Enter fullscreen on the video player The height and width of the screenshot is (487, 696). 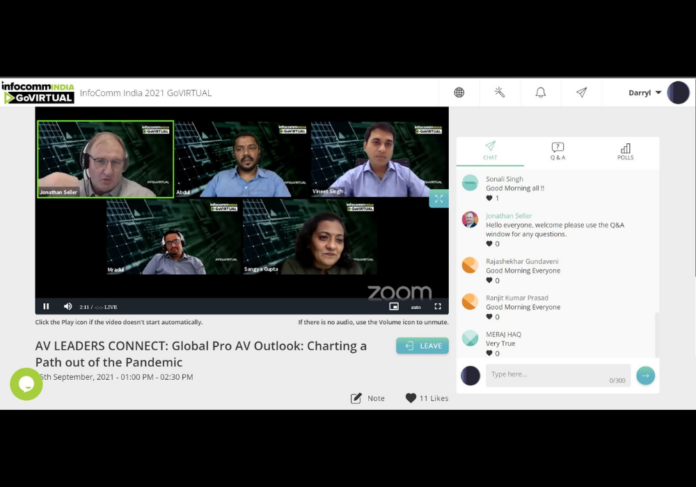tap(438, 306)
